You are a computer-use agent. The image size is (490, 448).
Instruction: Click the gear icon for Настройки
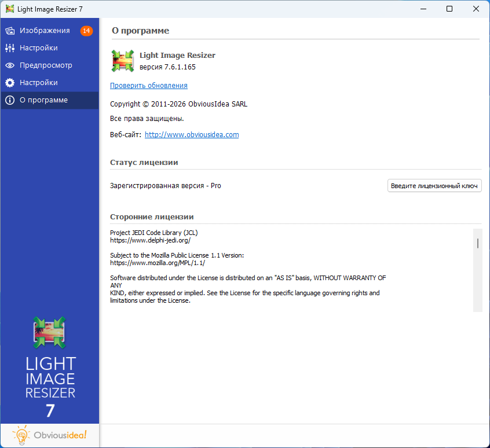10,83
